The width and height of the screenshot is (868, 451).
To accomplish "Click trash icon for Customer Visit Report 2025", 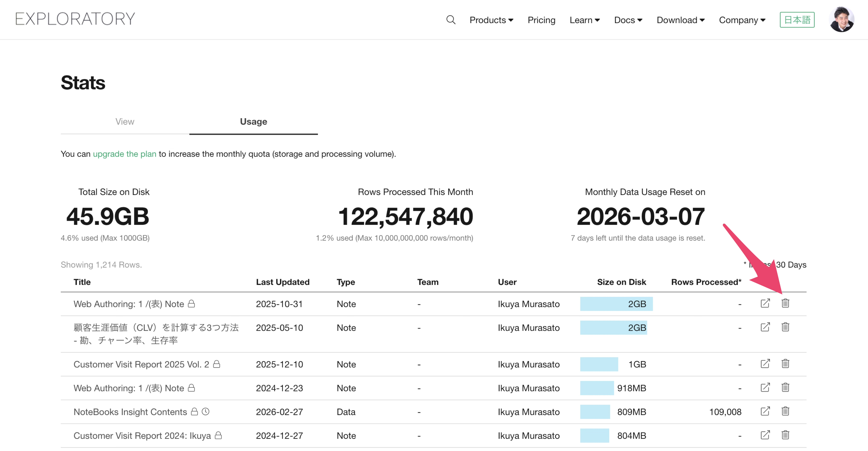I will [785, 363].
